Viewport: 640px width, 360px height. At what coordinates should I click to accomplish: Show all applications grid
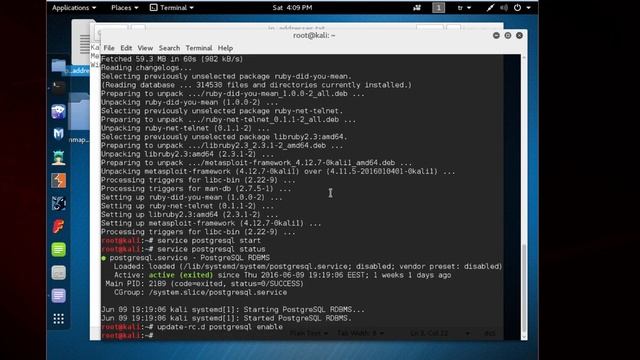[58, 319]
